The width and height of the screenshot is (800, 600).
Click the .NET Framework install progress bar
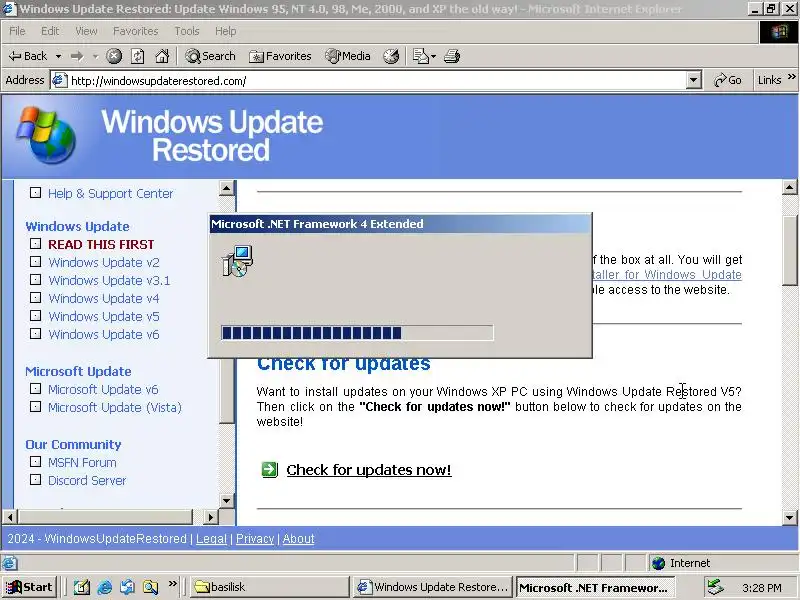[357, 333]
